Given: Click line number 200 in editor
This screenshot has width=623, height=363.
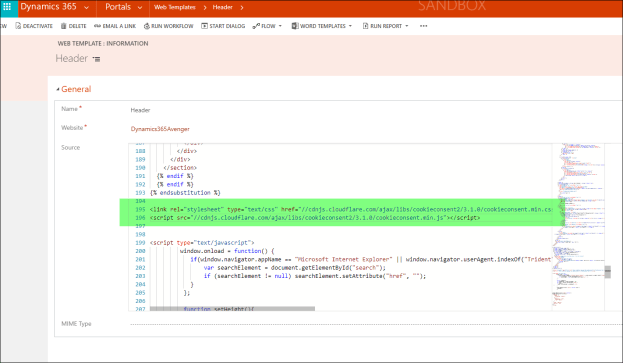Looking at the screenshot, I should tap(140, 251).
